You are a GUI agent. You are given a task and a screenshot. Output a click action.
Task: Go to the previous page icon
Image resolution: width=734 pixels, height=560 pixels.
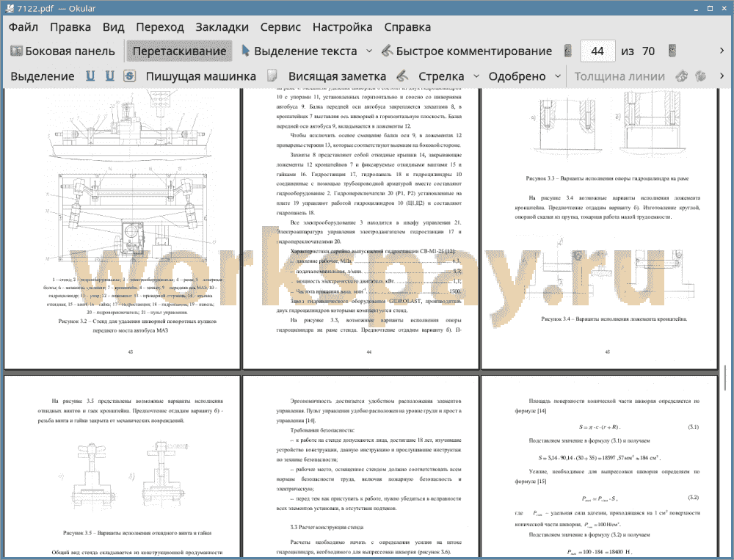(x=568, y=51)
